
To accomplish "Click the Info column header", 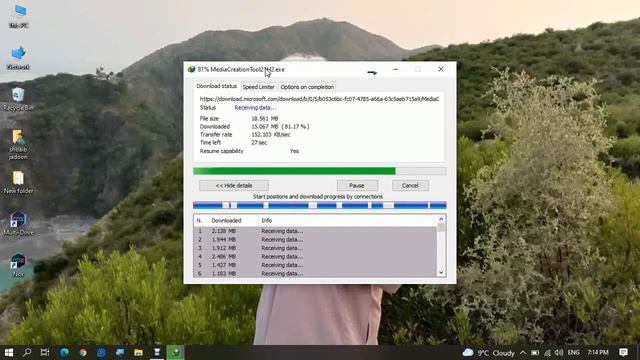I will [x=267, y=220].
